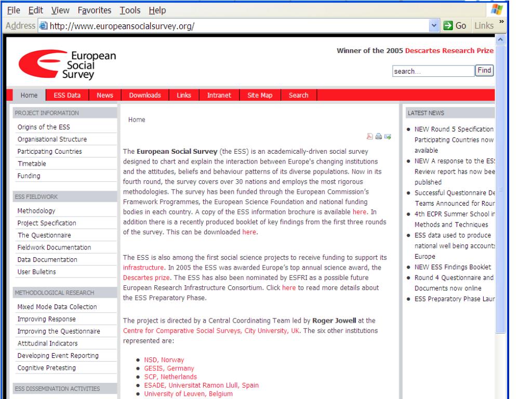Open the Timetable link
The image size is (532, 399).
pos(32,164)
